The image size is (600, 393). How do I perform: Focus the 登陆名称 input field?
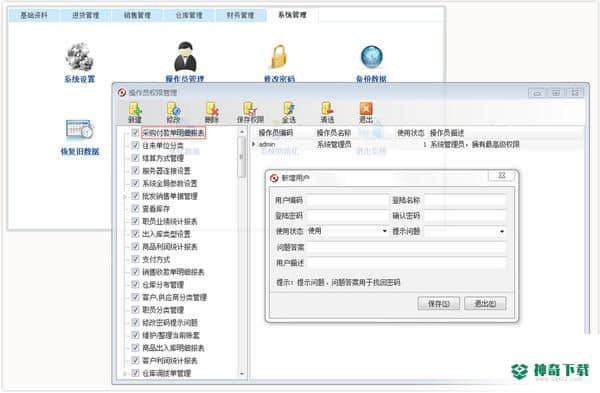pos(465,200)
